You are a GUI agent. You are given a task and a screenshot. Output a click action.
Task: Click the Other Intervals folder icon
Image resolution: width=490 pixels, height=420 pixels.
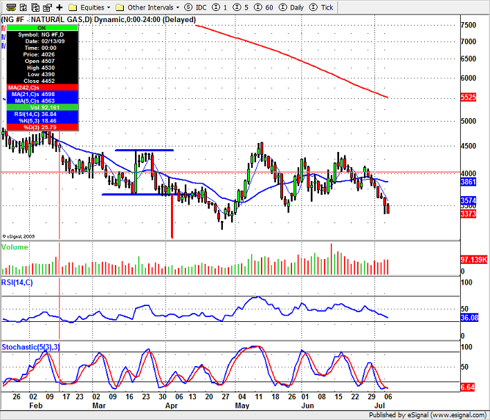coord(120,7)
